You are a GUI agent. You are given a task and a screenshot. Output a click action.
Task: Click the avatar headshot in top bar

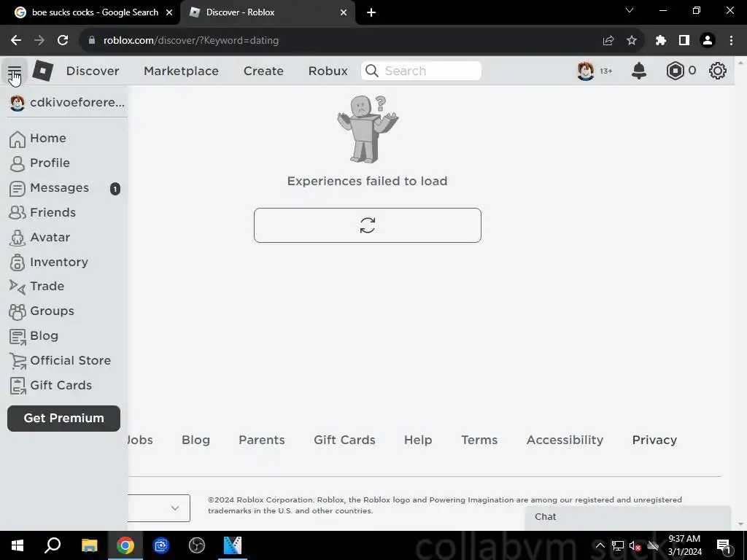586,71
